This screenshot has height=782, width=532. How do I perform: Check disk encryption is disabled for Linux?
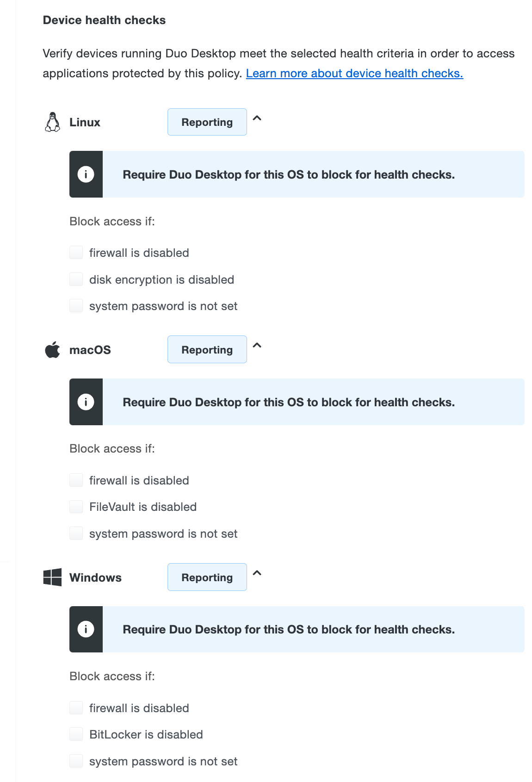76,279
